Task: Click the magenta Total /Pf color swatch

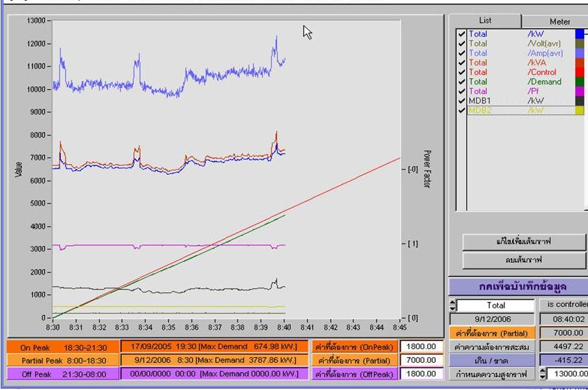Action: coord(580,92)
